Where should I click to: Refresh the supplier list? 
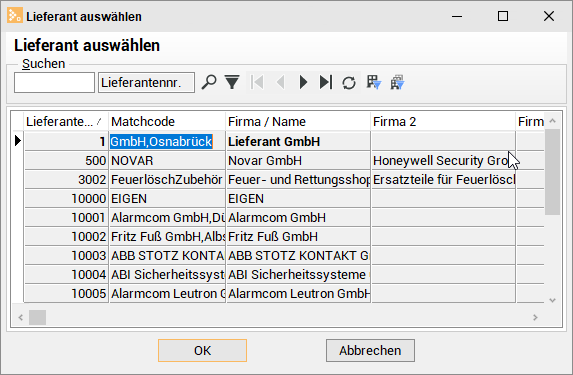(349, 82)
